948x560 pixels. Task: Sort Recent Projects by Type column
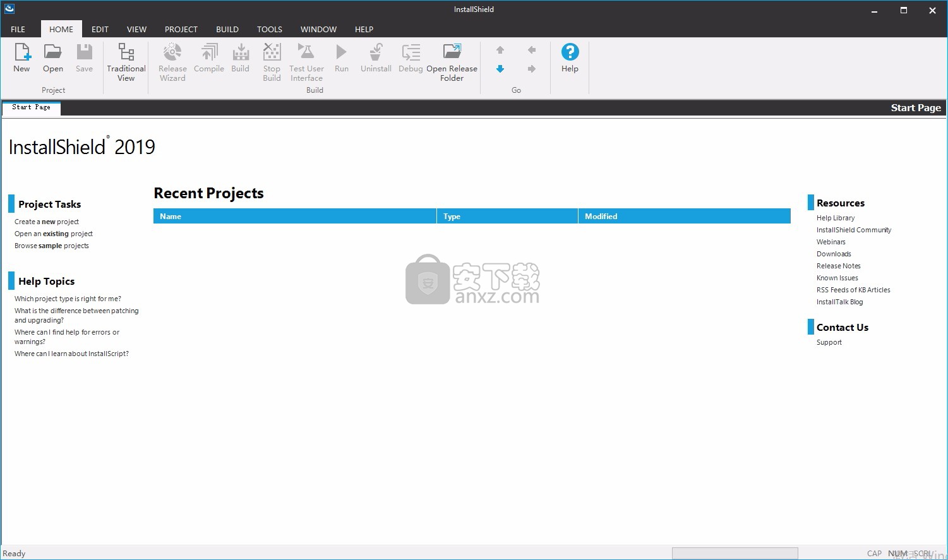[507, 216]
